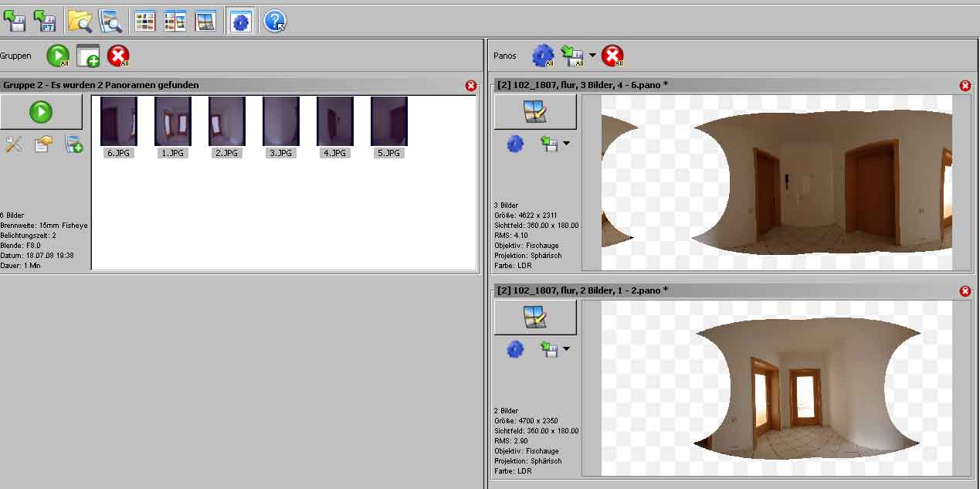Expand save dropdown arrow for 1 - 2.pano

click(x=567, y=349)
